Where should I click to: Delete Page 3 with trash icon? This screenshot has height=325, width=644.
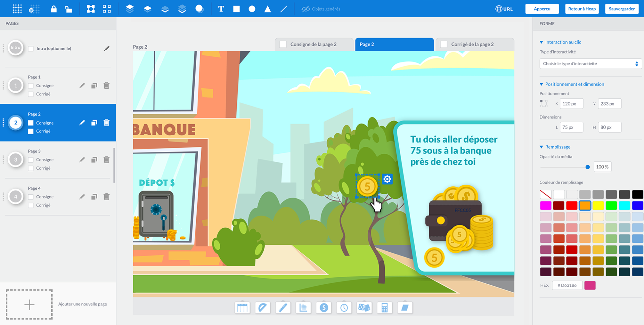point(107,159)
